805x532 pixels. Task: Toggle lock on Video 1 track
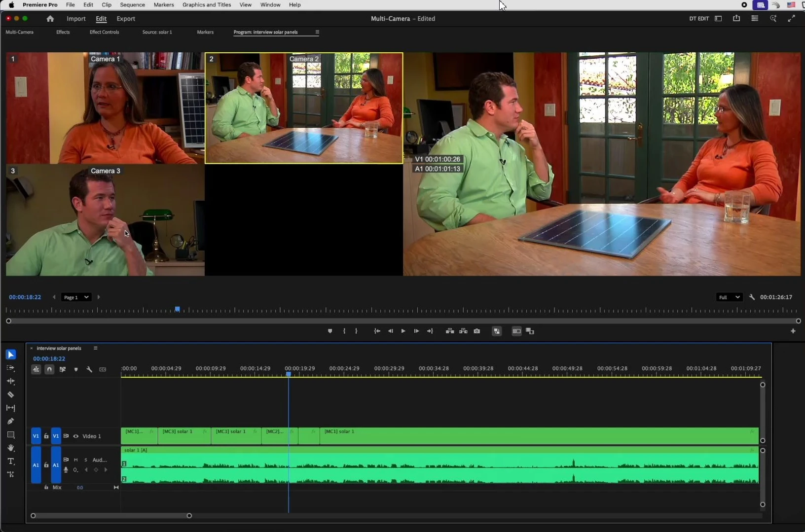[46, 436]
